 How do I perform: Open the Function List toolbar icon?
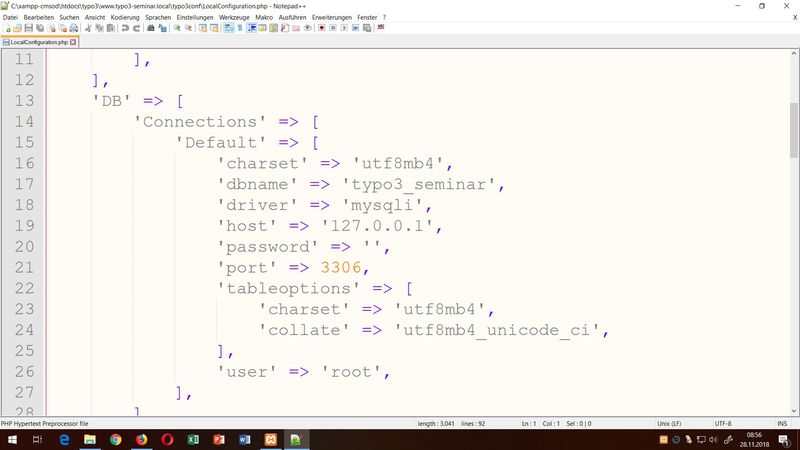(285, 28)
